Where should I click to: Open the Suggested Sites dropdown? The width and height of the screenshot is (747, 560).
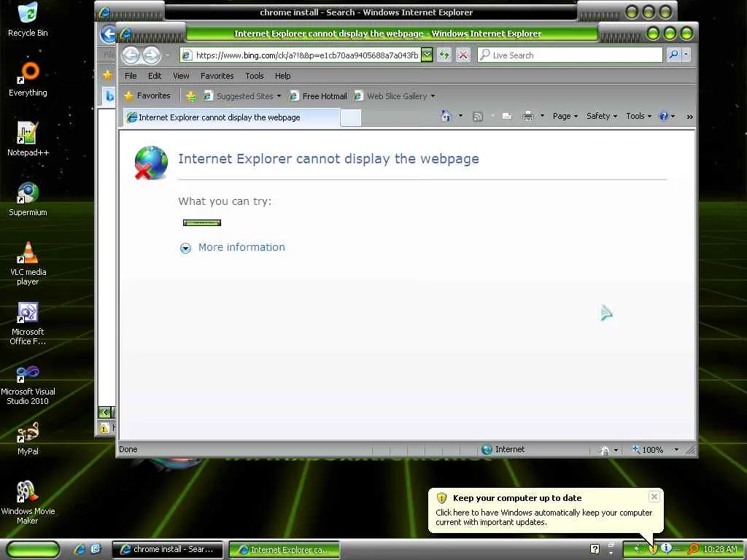(x=242, y=96)
